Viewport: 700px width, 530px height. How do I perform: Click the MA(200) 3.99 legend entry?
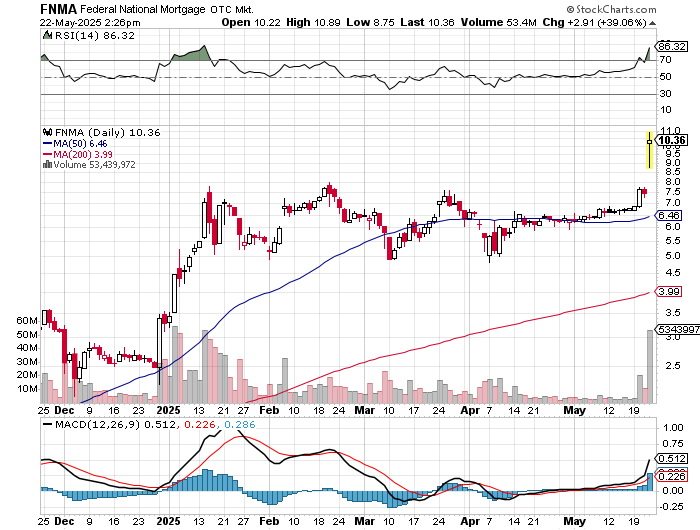pyautogui.click(x=78, y=154)
